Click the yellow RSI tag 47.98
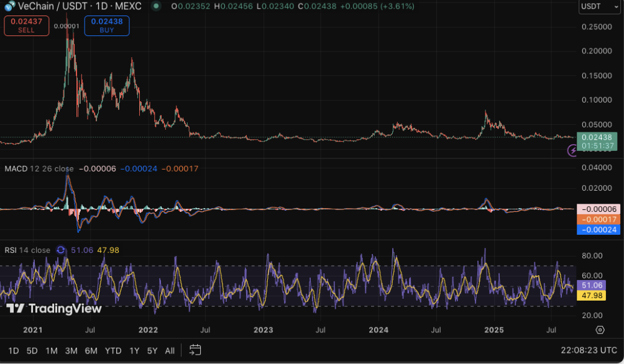This screenshot has width=624, height=364. (x=592, y=296)
